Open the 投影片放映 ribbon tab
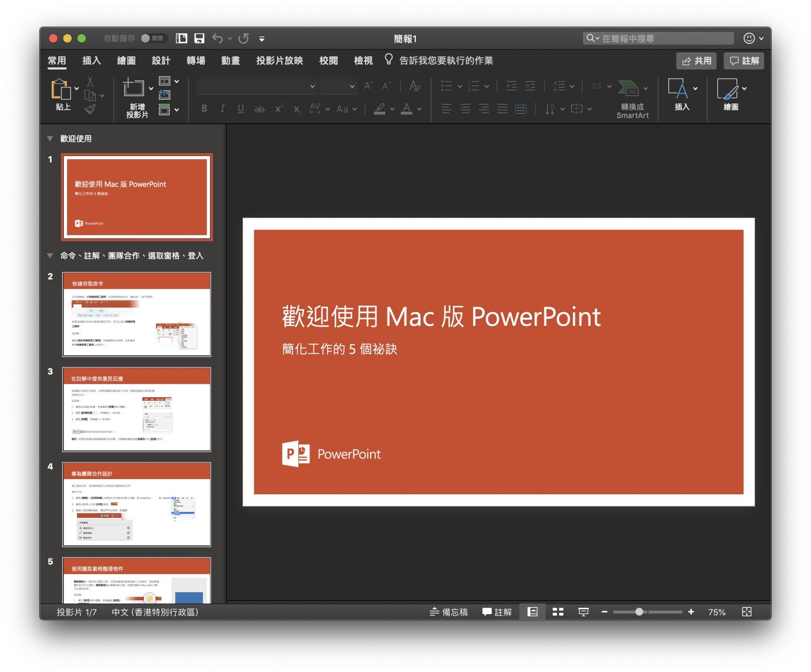 [280, 61]
